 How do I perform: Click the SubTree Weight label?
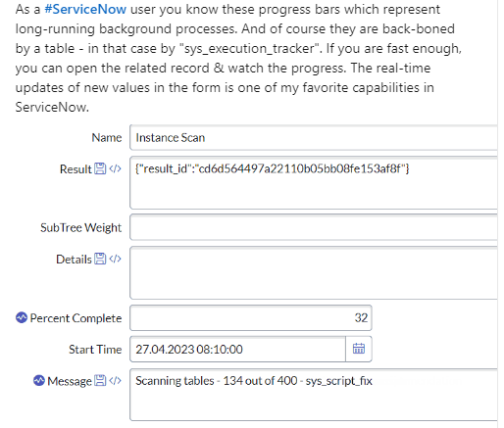(80, 227)
